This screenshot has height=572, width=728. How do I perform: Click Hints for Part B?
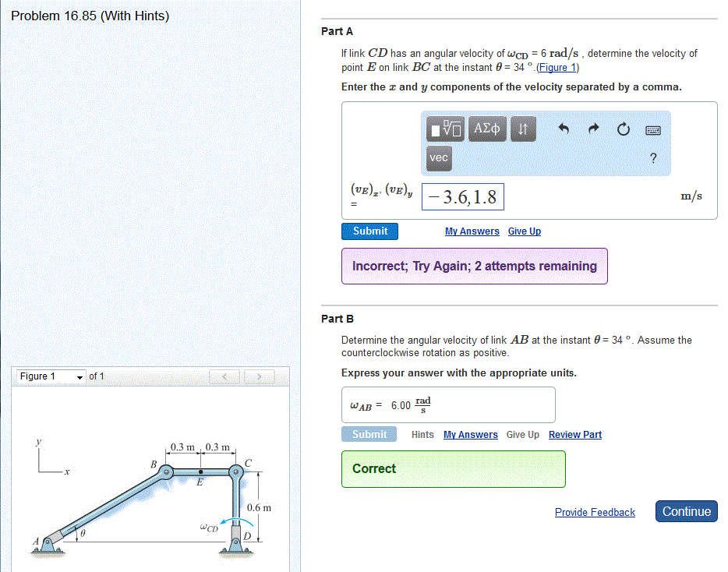(422, 434)
